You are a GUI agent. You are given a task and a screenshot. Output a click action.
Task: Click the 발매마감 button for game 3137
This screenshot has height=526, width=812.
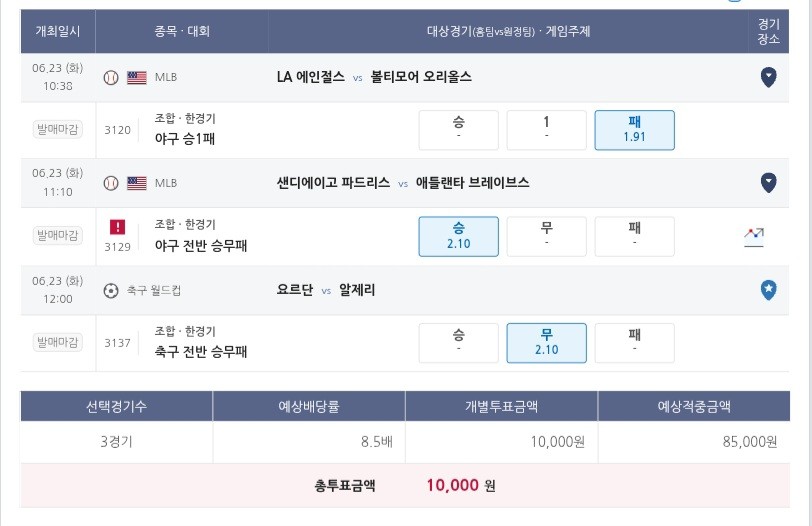57,342
